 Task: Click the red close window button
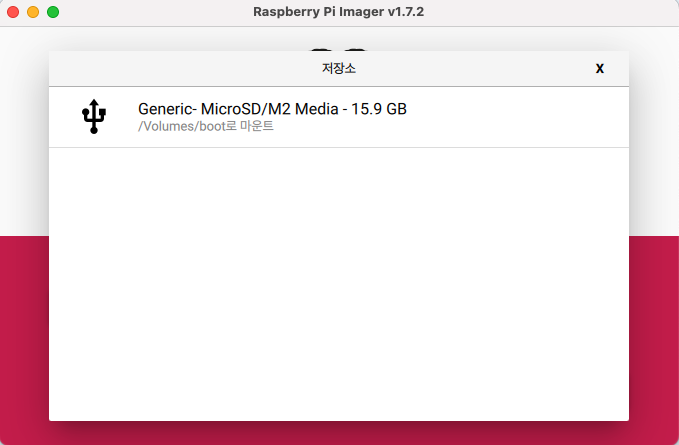pyautogui.click(x=13, y=12)
